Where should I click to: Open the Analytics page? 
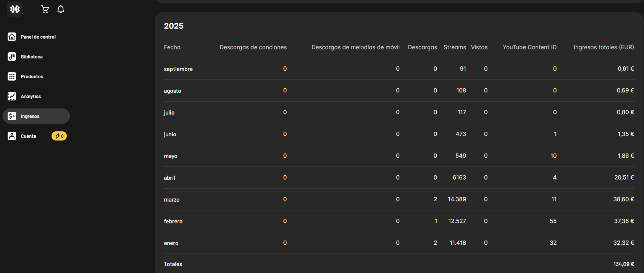pyautogui.click(x=31, y=97)
